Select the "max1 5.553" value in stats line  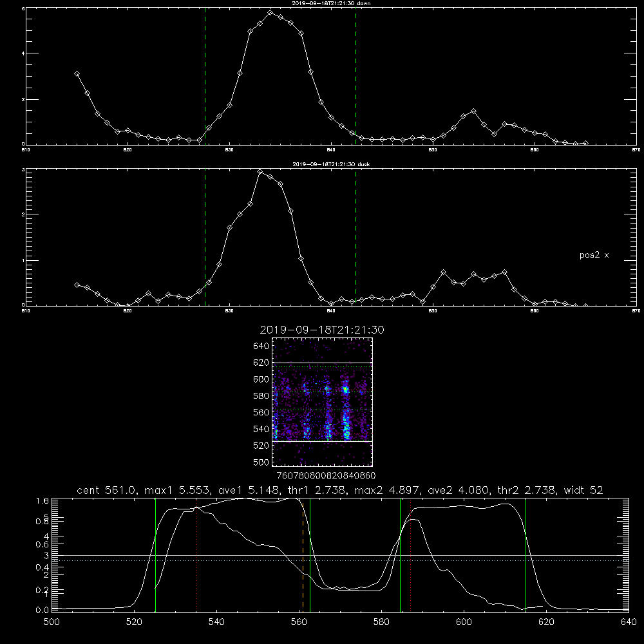178,490
